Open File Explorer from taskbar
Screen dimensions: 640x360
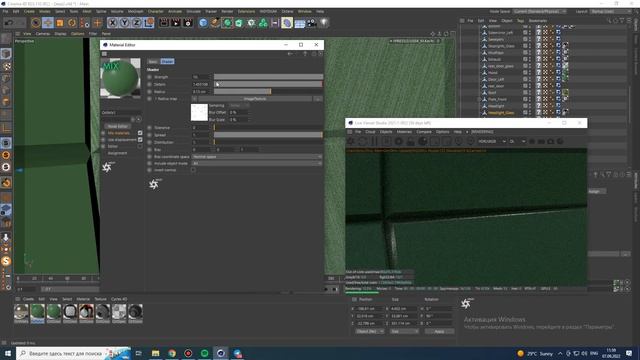tap(156, 353)
